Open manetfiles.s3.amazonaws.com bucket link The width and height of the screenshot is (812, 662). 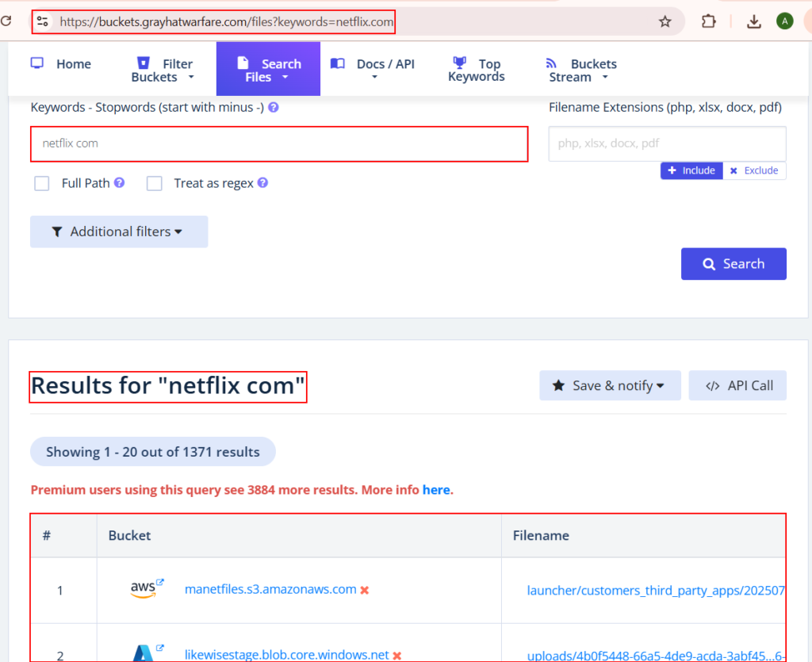270,590
